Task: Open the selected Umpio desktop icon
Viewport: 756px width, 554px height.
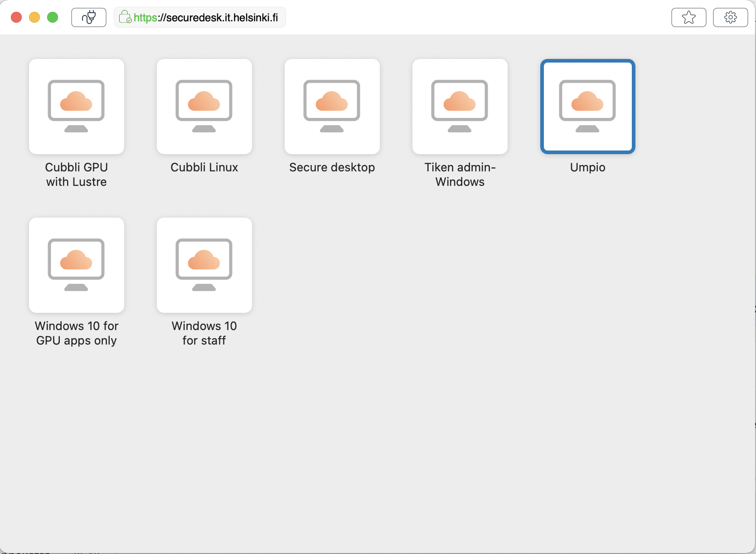Action: (588, 107)
